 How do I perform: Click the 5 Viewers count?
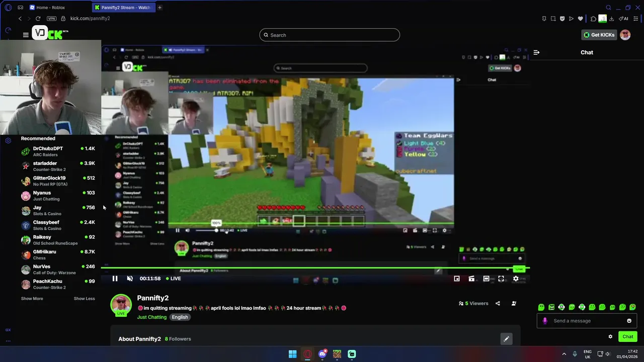click(473, 304)
